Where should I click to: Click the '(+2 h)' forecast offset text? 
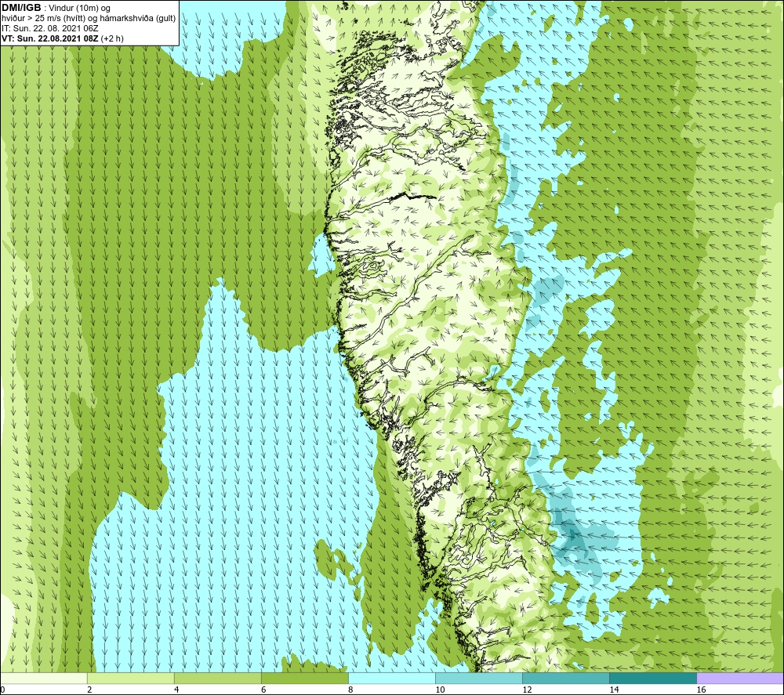112,38
